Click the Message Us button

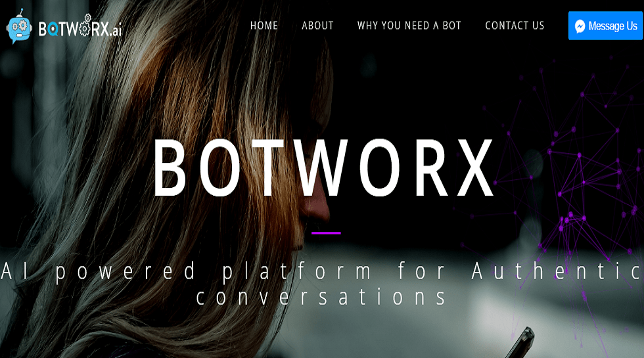point(605,26)
